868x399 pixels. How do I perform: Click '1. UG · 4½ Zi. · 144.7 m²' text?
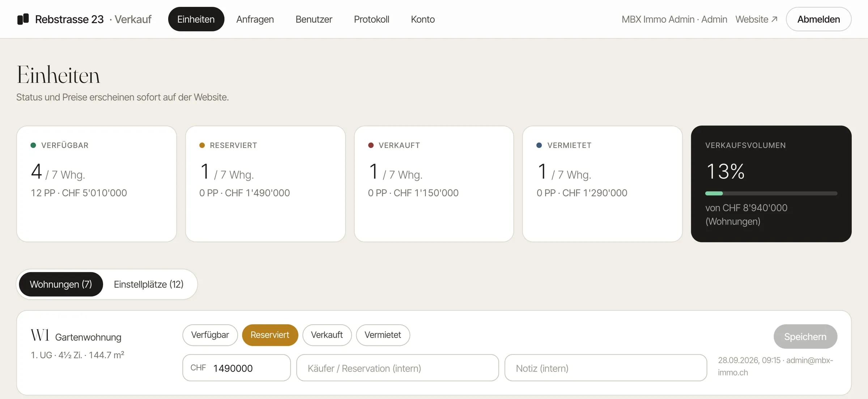(77, 355)
